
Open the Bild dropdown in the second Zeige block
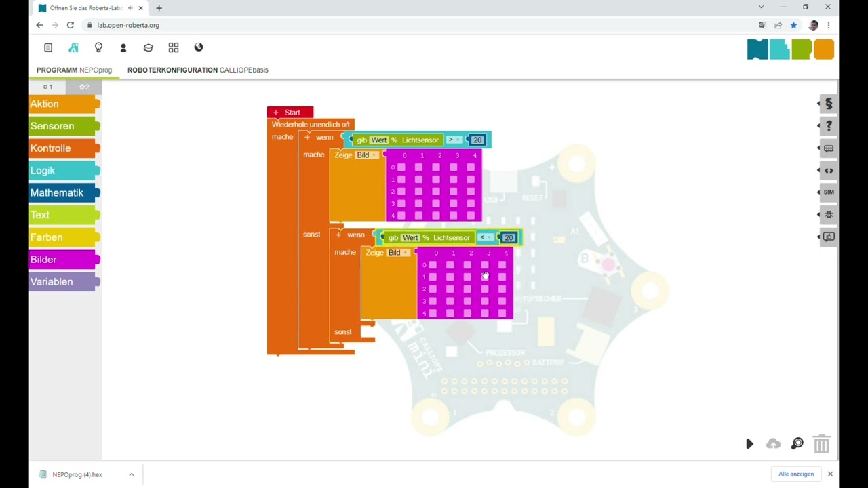tap(397, 253)
